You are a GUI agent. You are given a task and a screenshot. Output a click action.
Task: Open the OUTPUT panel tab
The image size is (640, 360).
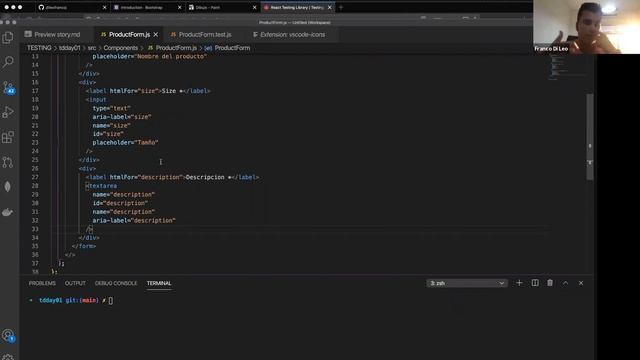pyautogui.click(x=75, y=283)
